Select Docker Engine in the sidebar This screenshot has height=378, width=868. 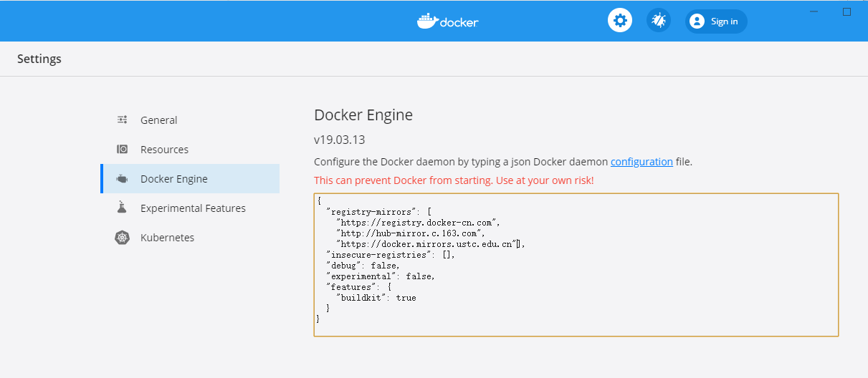tap(173, 179)
